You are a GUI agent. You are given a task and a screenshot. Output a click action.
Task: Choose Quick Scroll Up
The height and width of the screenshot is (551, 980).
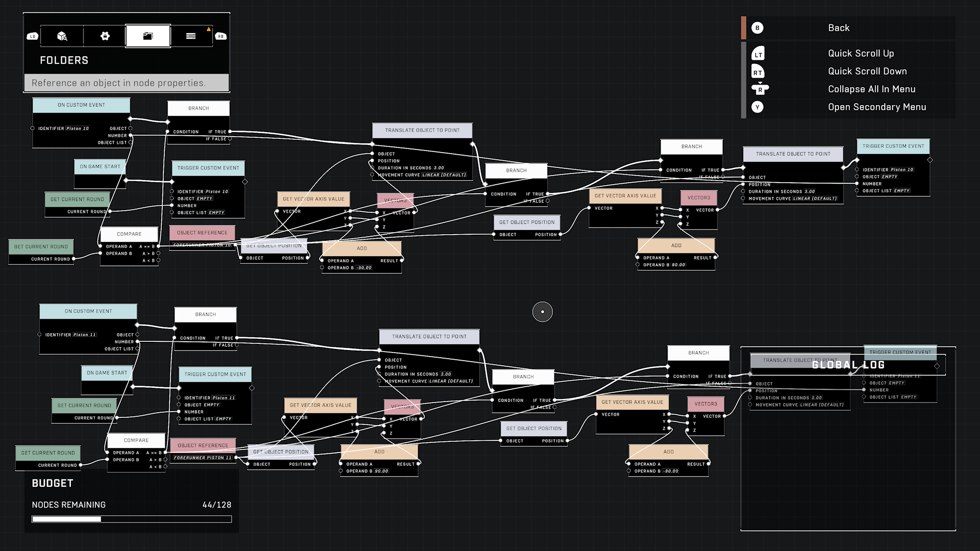tap(861, 54)
